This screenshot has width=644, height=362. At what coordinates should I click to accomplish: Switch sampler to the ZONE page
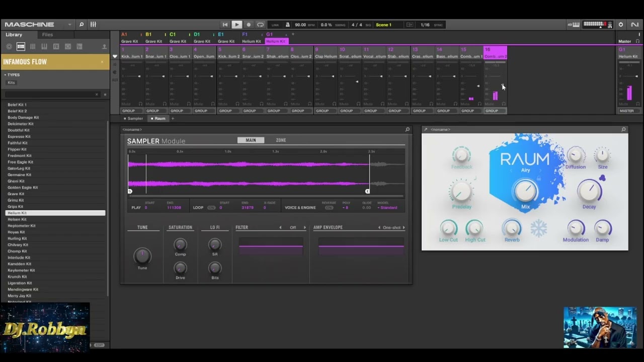tap(281, 140)
